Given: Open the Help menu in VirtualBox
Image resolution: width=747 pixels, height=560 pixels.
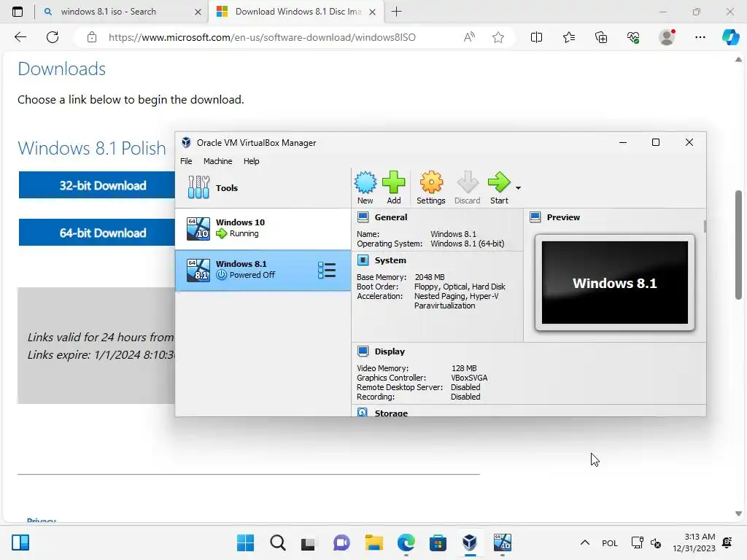Looking at the screenshot, I should click(x=252, y=161).
